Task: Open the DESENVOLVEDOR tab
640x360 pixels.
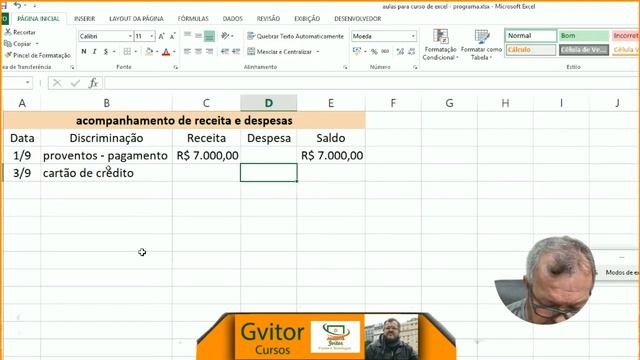Action: (x=358, y=19)
